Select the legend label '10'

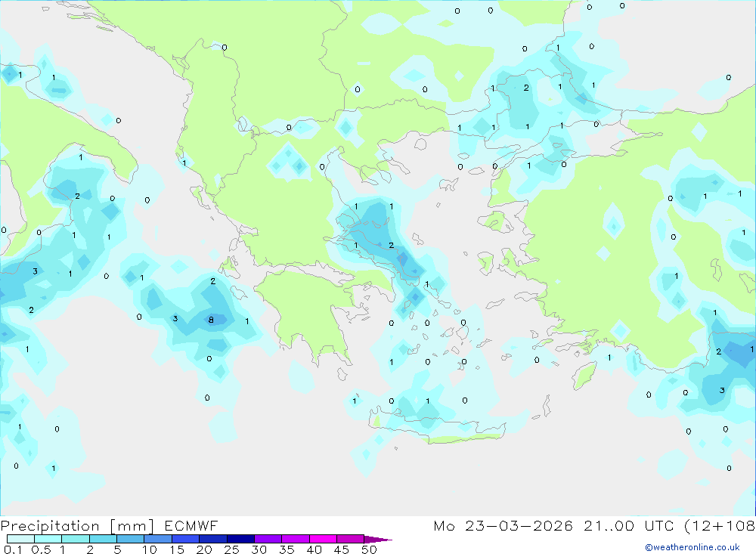click(150, 549)
